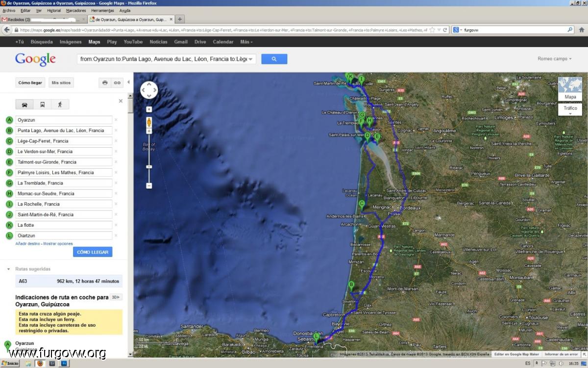
Task: Open the Herramientas menu
Action: 102,10
